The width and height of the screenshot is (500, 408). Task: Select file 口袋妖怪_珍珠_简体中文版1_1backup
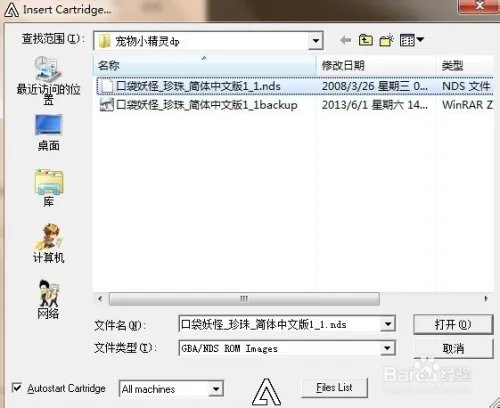pyautogui.click(x=207, y=105)
